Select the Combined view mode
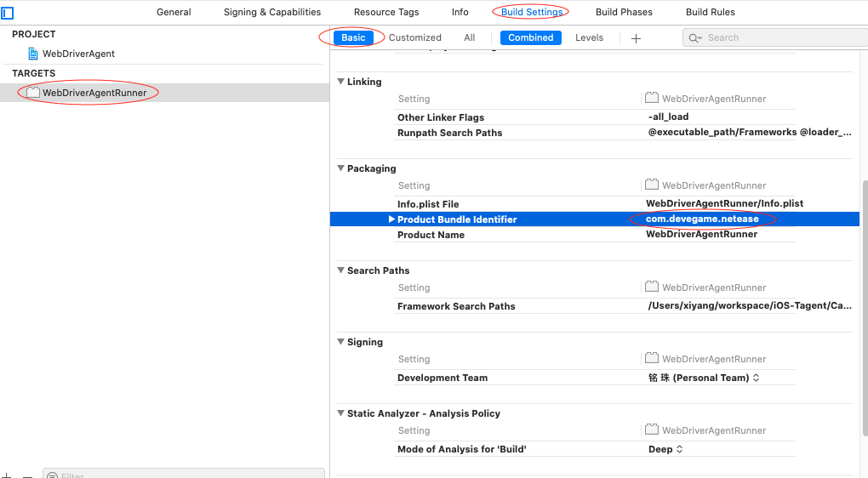The width and height of the screenshot is (868, 478). (531, 37)
